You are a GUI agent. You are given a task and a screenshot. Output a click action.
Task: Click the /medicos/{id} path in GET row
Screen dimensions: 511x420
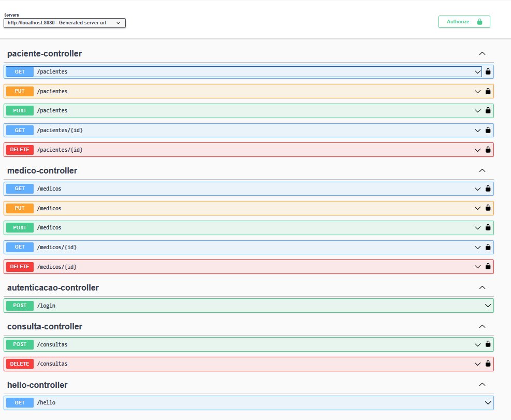(x=57, y=247)
